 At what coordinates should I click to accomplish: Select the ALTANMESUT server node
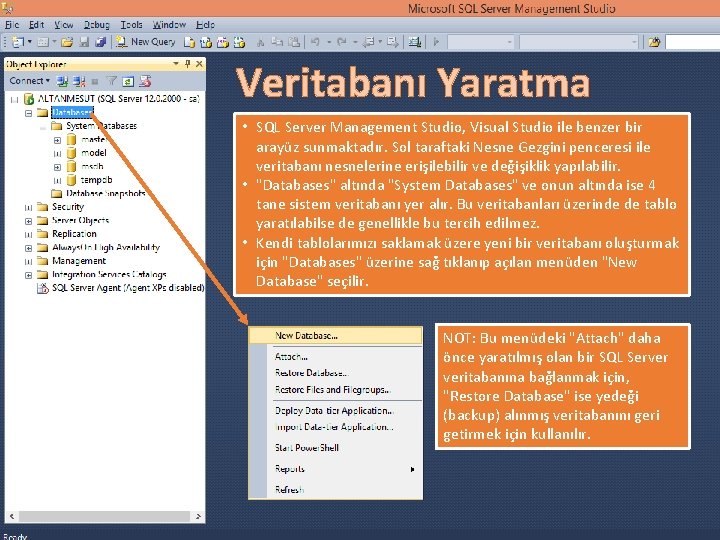click(118, 99)
